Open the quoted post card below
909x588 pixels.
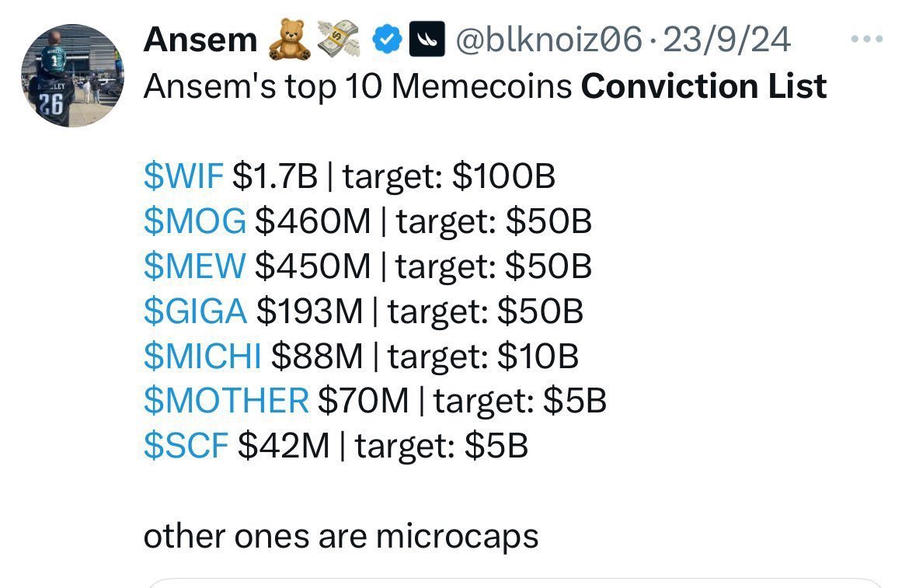click(514, 582)
